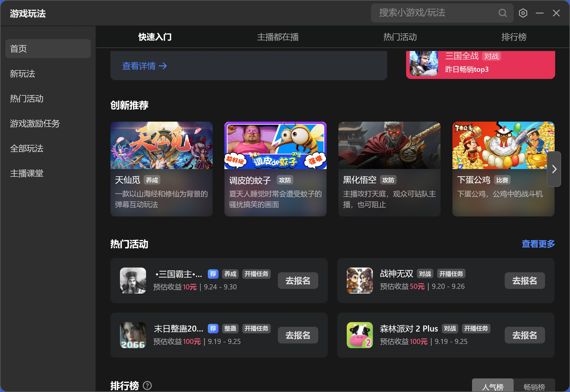Open the 三国霸主 activity icon
Image resolution: width=570 pixels, height=392 pixels.
point(133,281)
